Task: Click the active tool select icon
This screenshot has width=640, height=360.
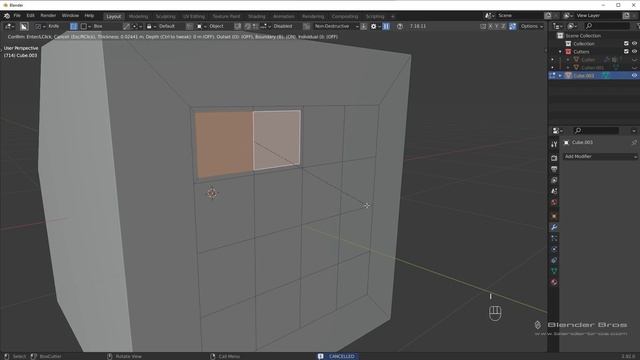Action: (x=24, y=26)
